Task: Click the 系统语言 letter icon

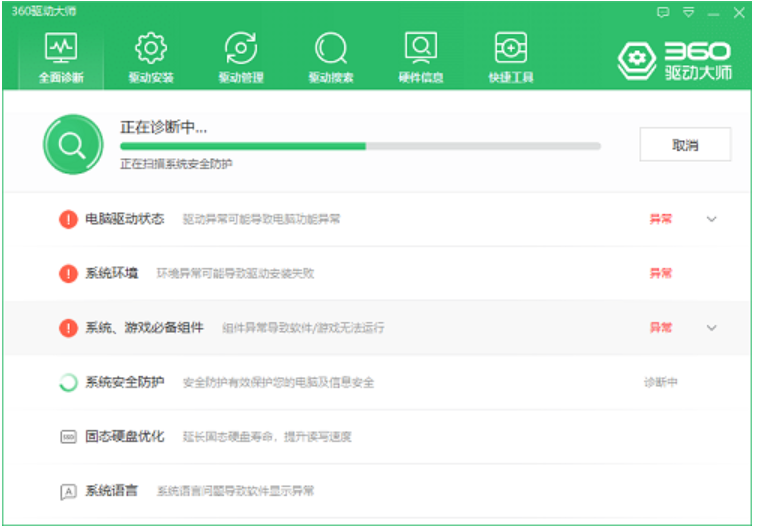Action: [x=68, y=492]
